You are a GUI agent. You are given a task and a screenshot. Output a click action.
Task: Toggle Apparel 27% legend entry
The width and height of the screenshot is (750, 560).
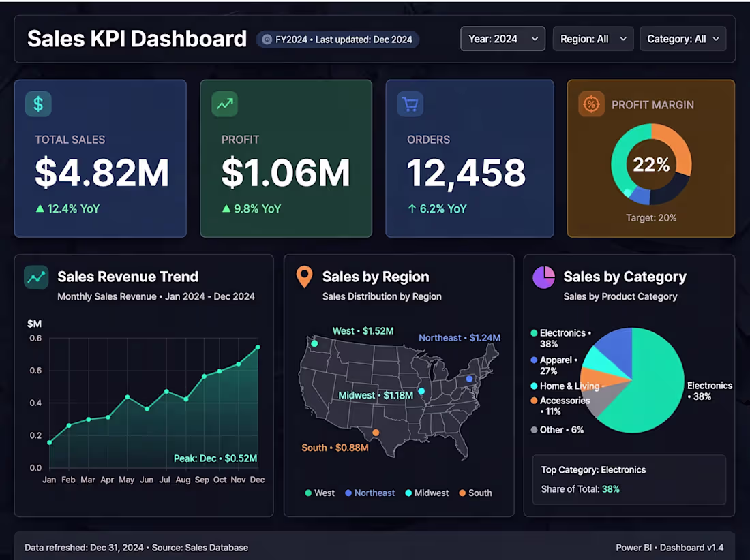click(x=554, y=365)
